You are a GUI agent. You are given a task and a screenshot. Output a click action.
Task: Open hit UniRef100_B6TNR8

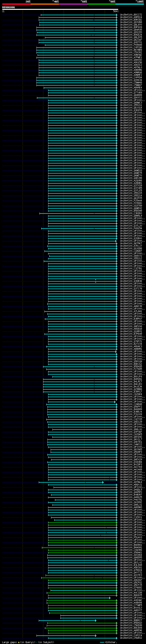point(131,50)
